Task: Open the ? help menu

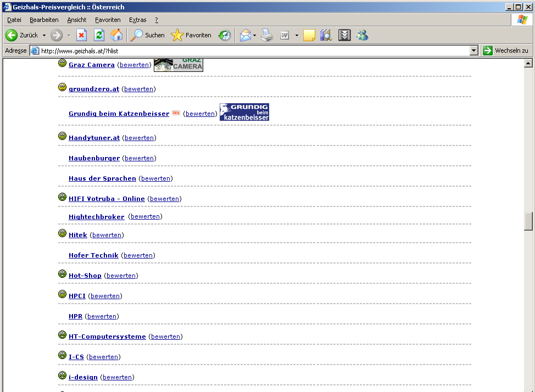Action: pos(157,20)
